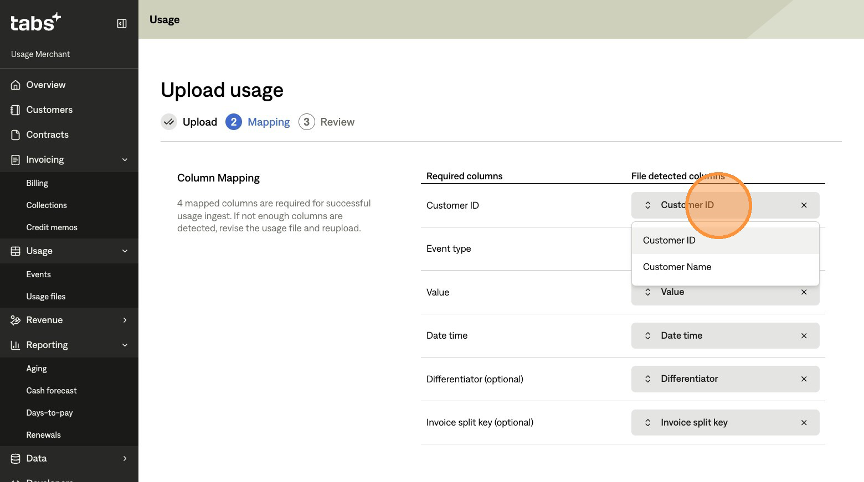Clear the Customer ID mapping
Screen dimensions: 864x482
tap(803, 205)
